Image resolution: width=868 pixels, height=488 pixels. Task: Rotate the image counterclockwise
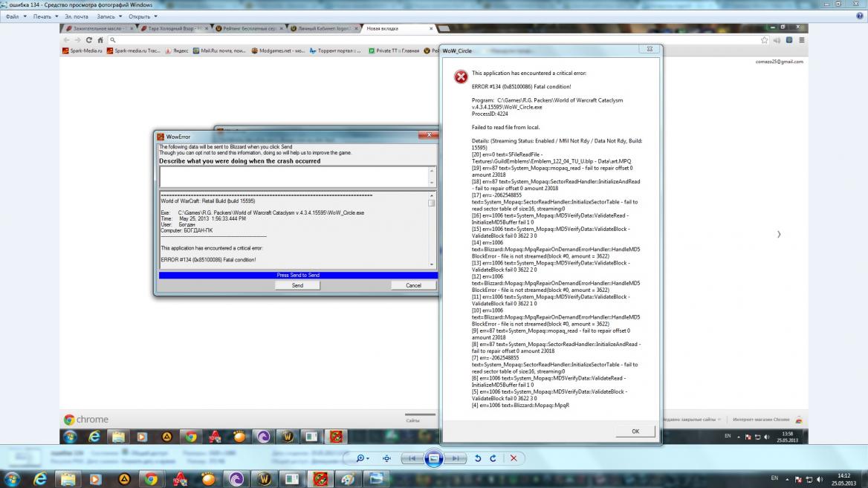click(x=478, y=458)
